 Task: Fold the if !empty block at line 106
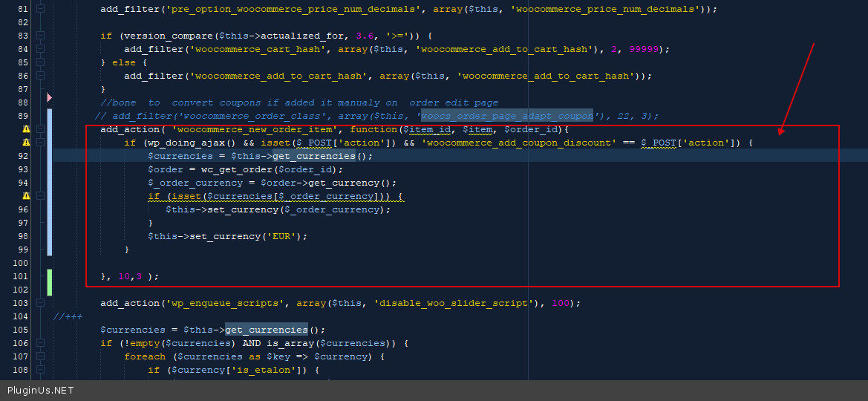tap(41, 343)
